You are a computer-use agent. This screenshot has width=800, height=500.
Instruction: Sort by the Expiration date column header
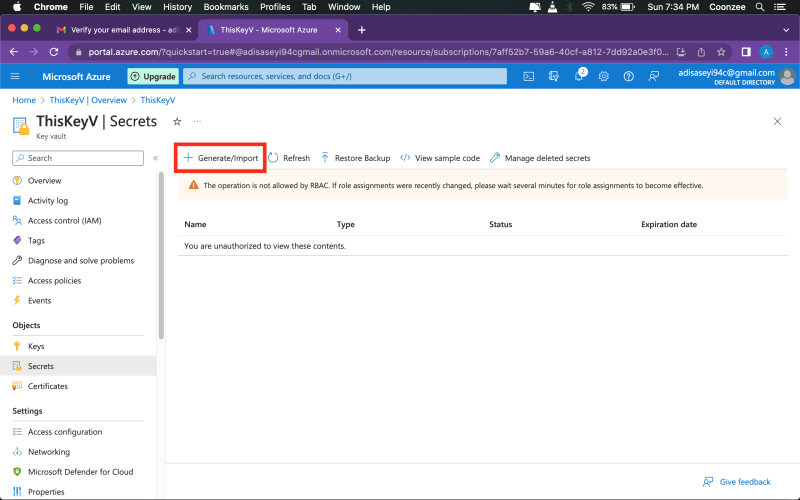point(669,224)
